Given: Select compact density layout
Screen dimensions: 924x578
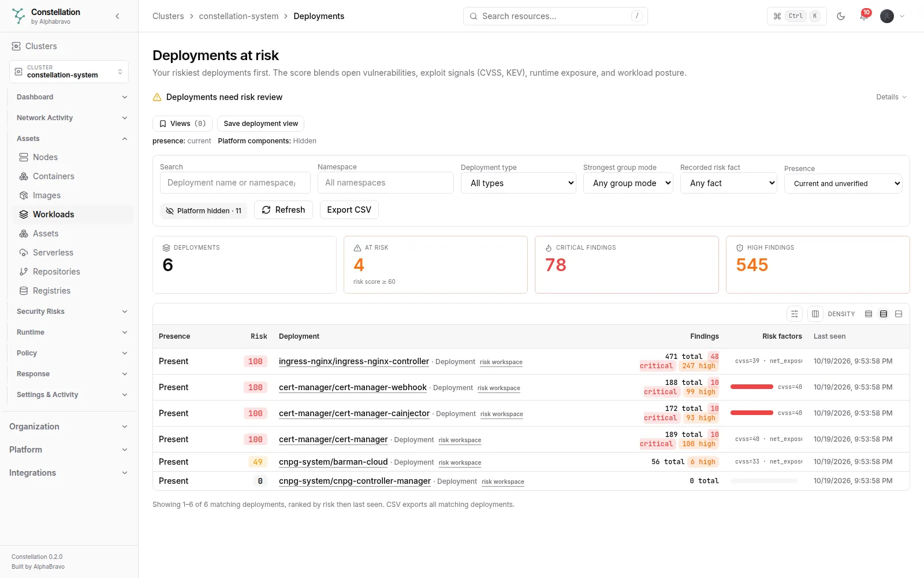Looking at the screenshot, I should [869, 314].
